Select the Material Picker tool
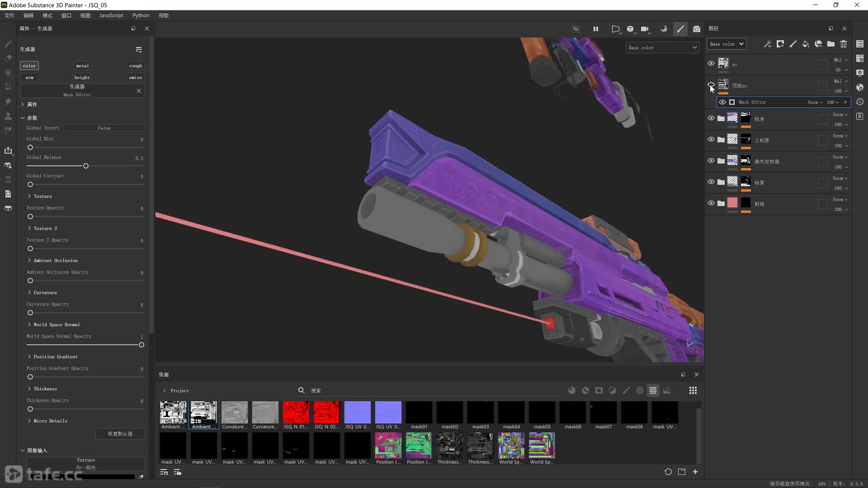This screenshot has height=488, width=868. [8, 131]
